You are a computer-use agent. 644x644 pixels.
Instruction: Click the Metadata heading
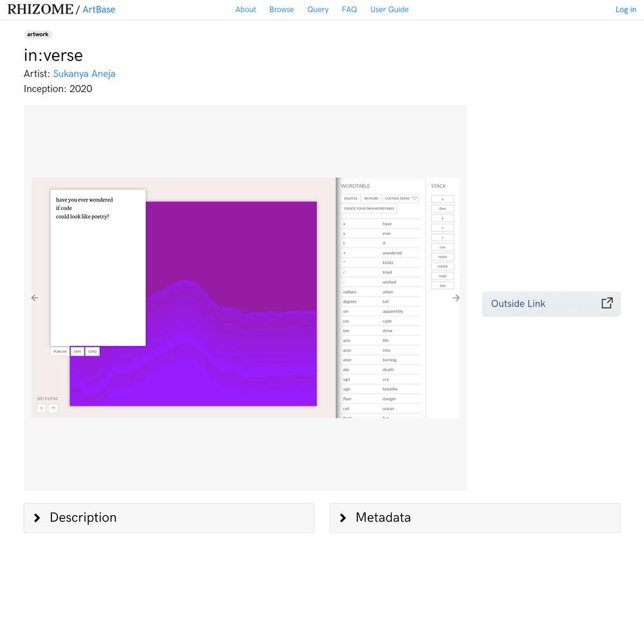tap(383, 518)
